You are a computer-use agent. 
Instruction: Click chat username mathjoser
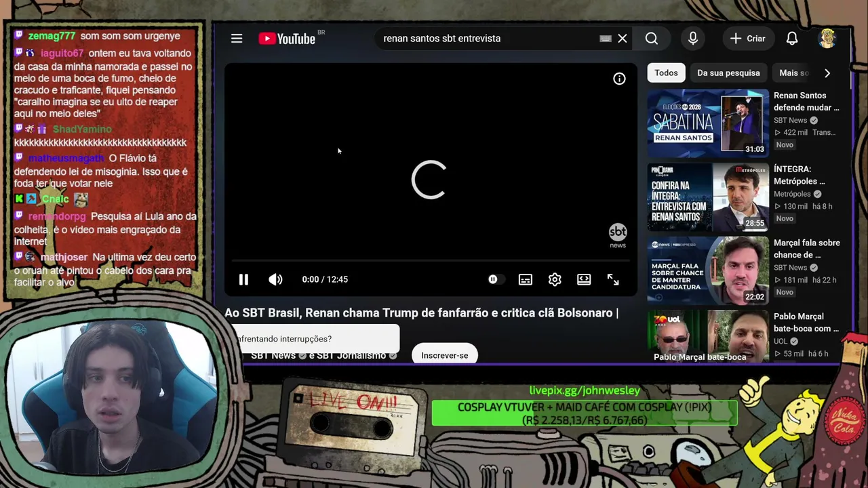[x=64, y=258]
